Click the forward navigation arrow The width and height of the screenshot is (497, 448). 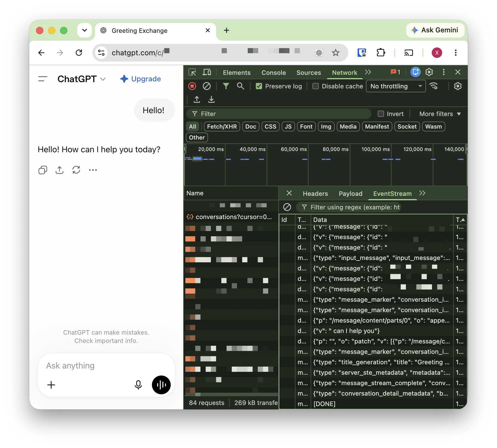click(x=60, y=53)
